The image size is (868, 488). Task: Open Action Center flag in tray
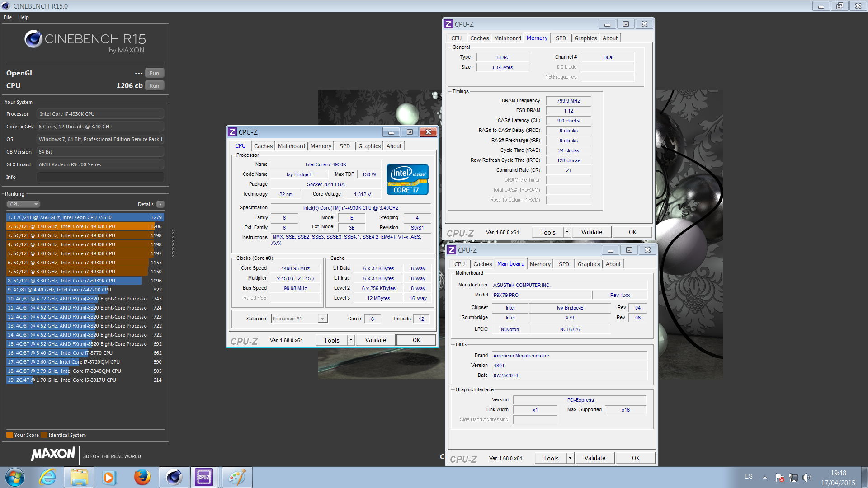pyautogui.click(x=780, y=477)
